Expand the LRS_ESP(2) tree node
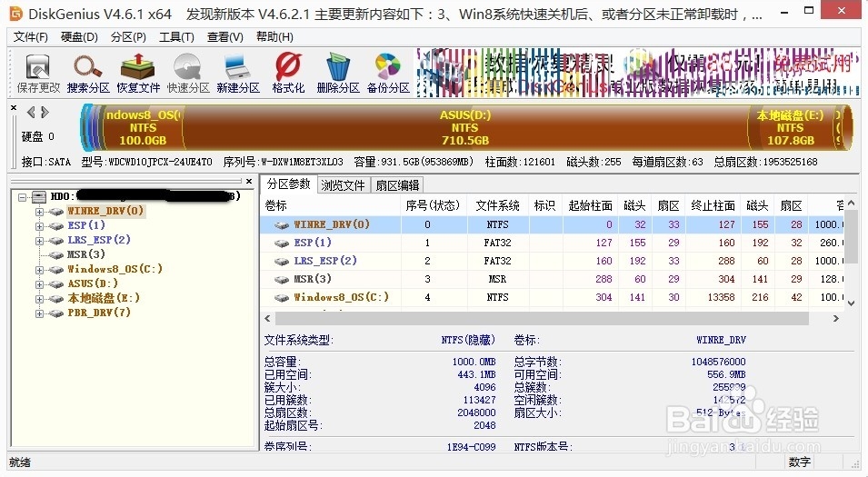 tap(39, 240)
